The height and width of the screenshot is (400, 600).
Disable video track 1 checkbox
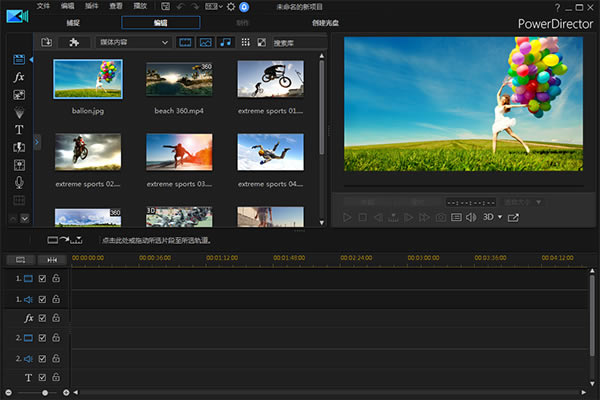click(x=42, y=279)
